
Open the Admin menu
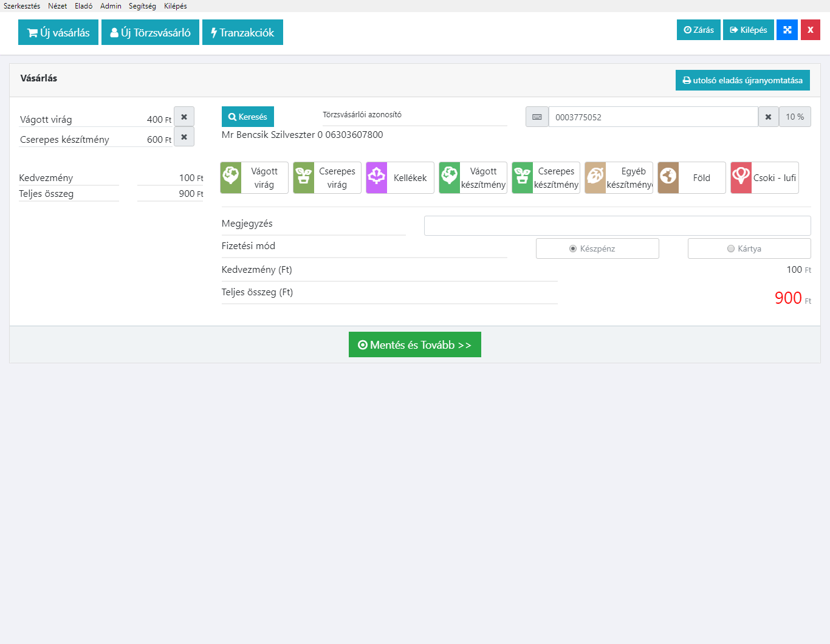(x=111, y=6)
